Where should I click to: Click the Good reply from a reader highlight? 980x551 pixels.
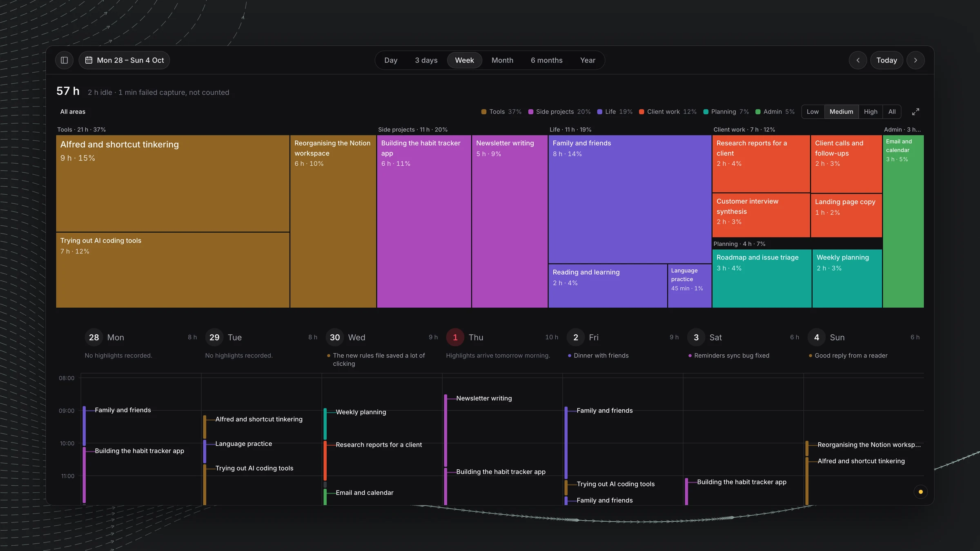(851, 355)
